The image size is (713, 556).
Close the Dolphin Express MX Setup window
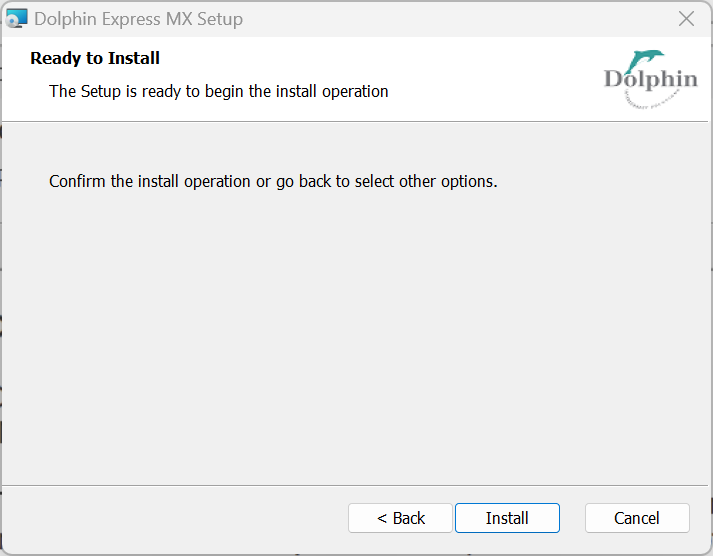[686, 19]
